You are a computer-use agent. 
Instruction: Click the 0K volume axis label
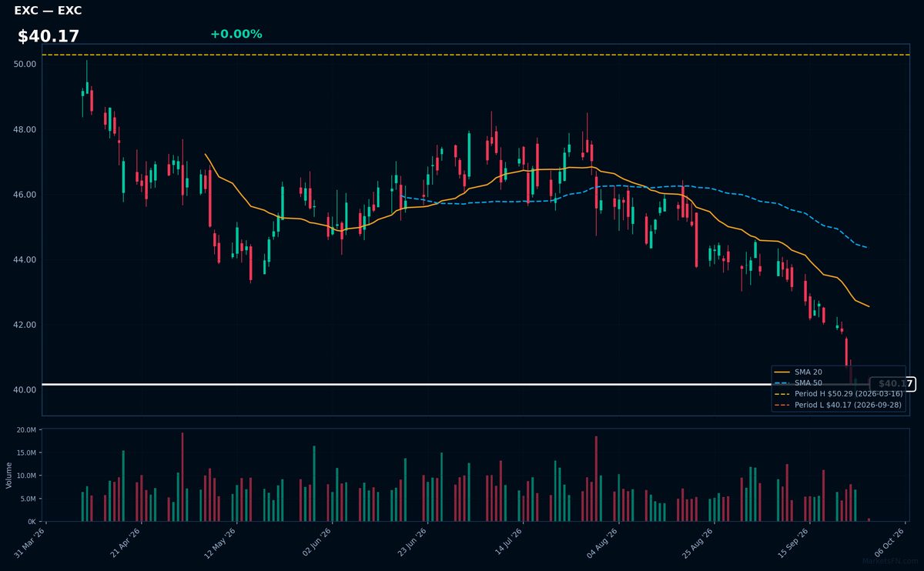(x=31, y=522)
